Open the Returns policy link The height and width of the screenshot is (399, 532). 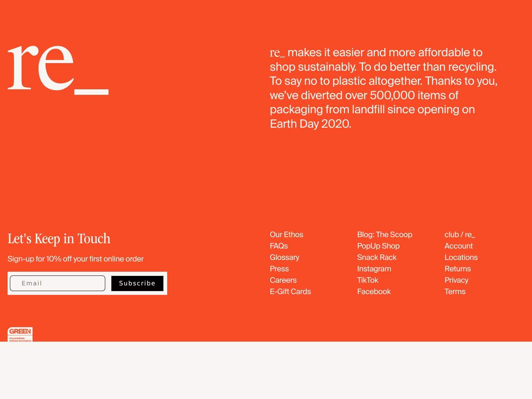[x=458, y=269]
